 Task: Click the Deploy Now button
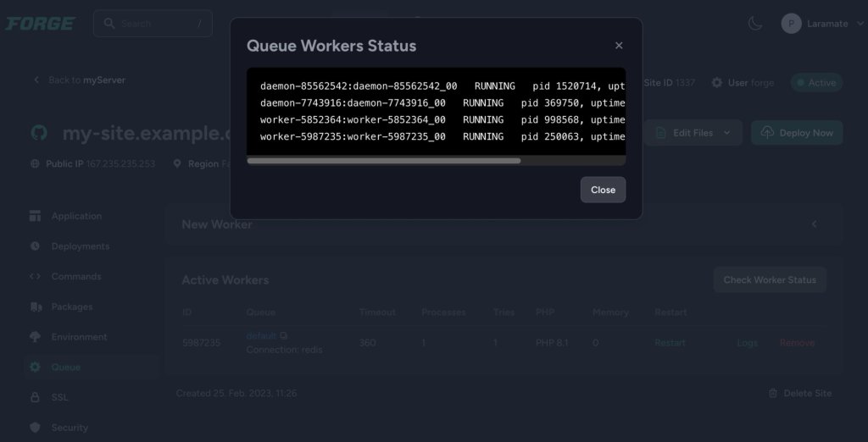(797, 133)
